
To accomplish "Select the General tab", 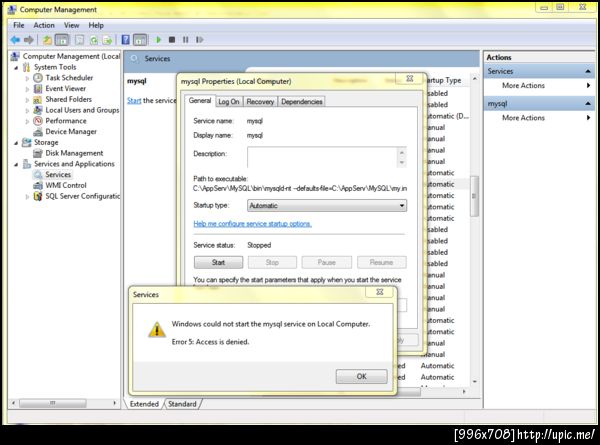I will coord(200,101).
